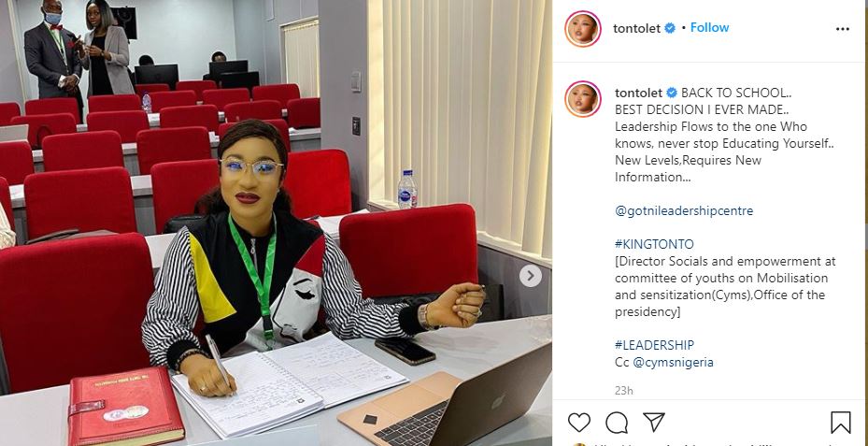Like the post with the heart icon
This screenshot has height=446, width=868.
[x=579, y=423]
